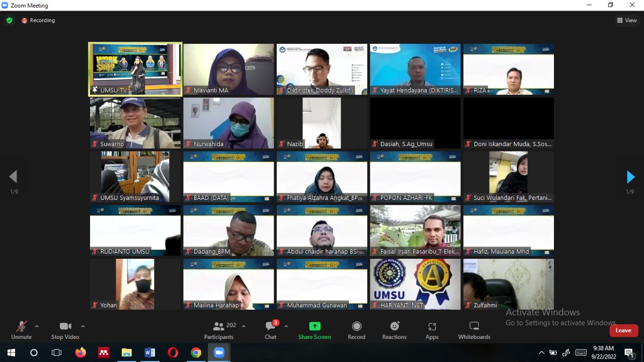Stop the camera video

[65, 330]
